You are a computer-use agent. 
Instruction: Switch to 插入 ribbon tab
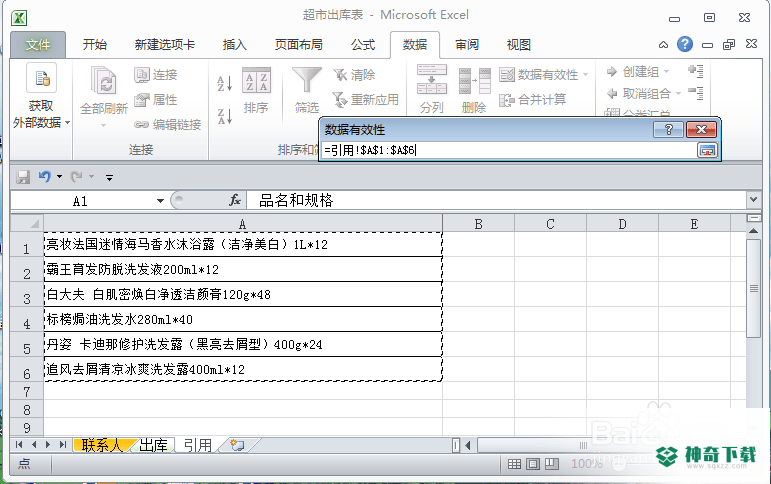coord(235,45)
